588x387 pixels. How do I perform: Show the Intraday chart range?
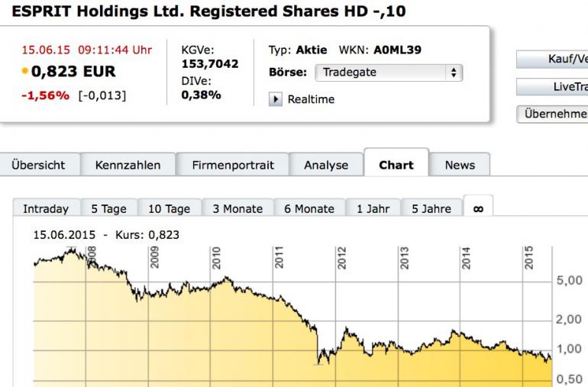(46, 208)
